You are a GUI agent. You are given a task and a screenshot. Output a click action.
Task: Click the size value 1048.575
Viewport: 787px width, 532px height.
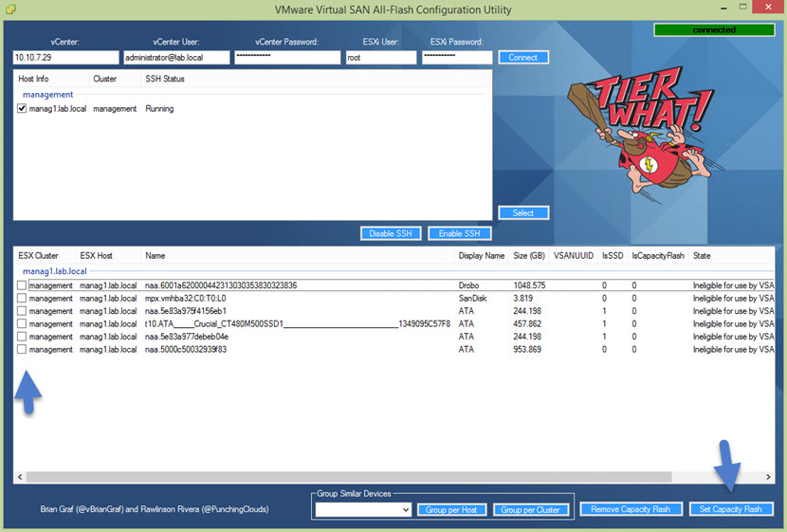(x=529, y=285)
